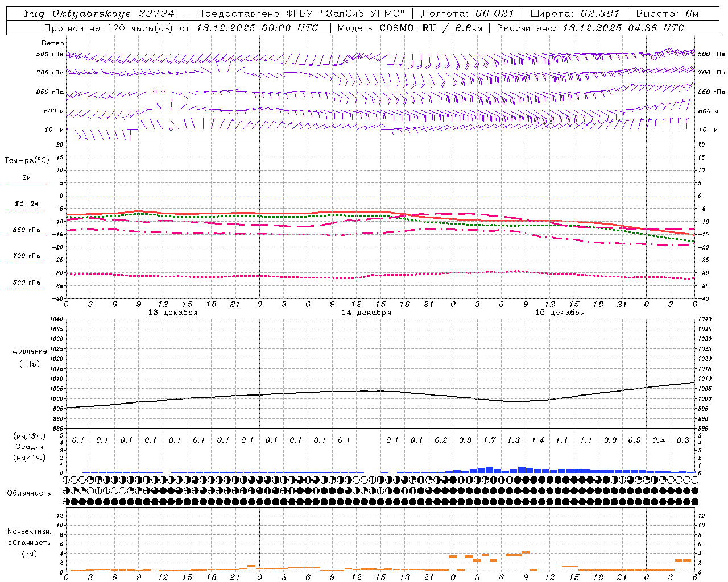Image resolution: width=728 pixels, height=582 pixels.
Task: Click the Ветер wind panel label
Action: (x=53, y=43)
